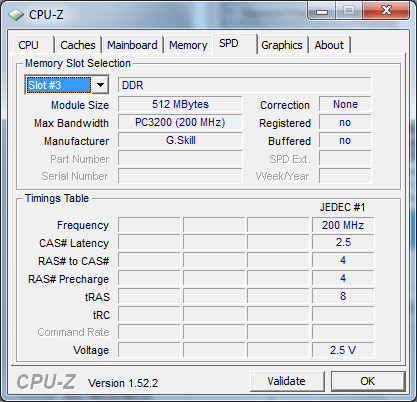Click the Module Size label
This screenshot has height=402, width=417.
(x=80, y=105)
